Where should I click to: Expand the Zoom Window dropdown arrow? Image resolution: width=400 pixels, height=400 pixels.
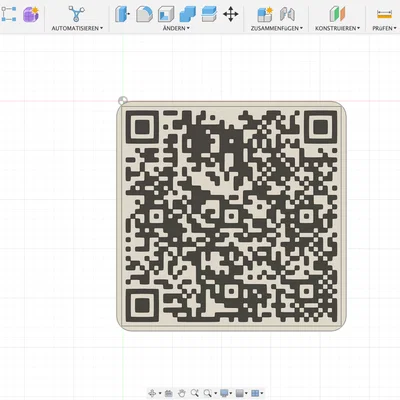point(215,393)
